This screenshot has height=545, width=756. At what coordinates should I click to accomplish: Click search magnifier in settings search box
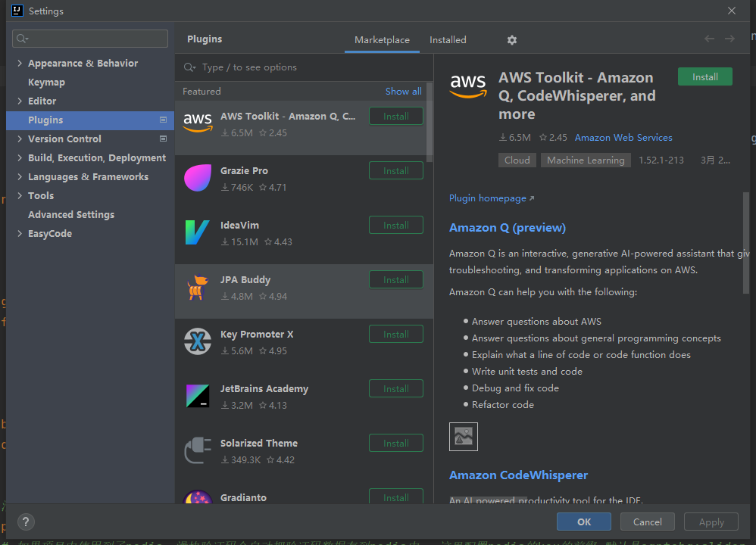click(x=22, y=39)
